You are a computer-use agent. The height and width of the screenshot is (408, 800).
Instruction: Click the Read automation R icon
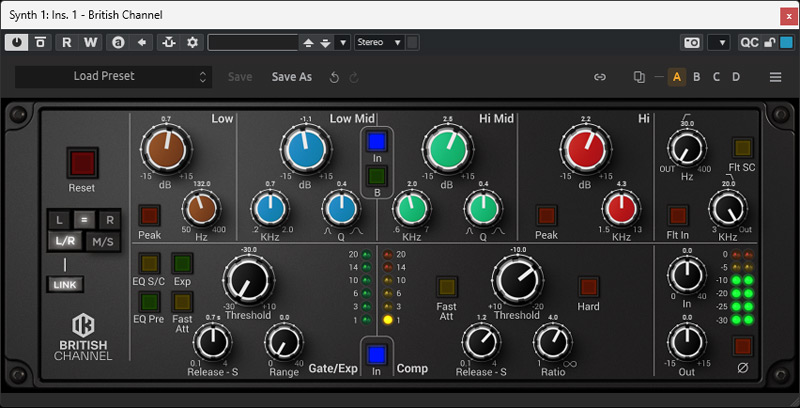pyautogui.click(x=66, y=42)
